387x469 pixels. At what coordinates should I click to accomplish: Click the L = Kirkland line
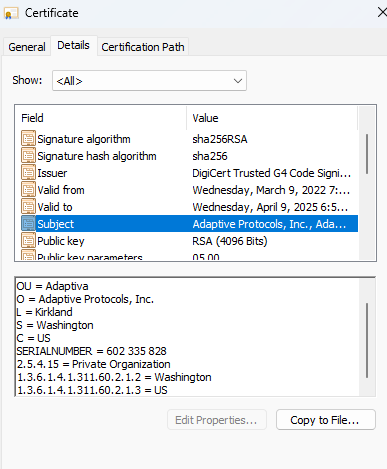tap(44, 312)
